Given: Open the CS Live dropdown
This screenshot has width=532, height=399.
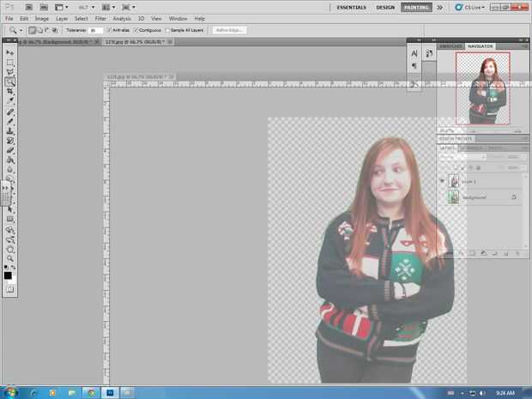Looking at the screenshot, I should pos(470,7).
